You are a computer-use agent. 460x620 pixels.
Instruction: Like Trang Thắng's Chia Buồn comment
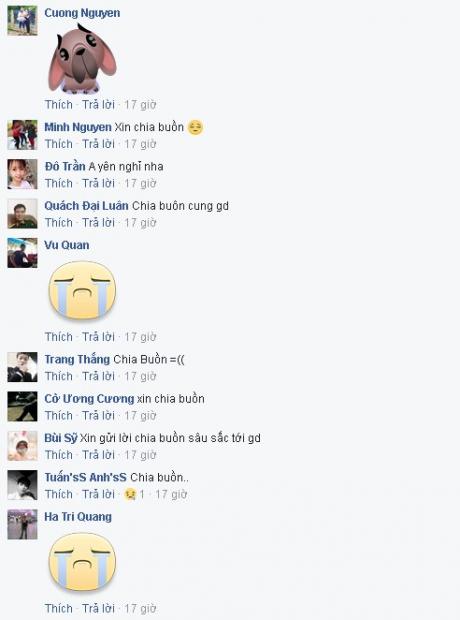(59, 376)
